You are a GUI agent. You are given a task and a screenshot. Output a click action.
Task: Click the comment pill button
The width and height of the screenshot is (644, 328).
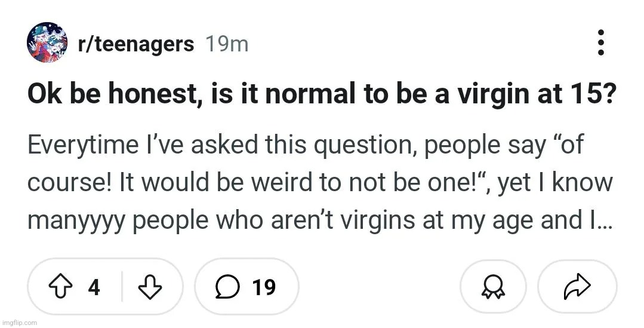(247, 287)
